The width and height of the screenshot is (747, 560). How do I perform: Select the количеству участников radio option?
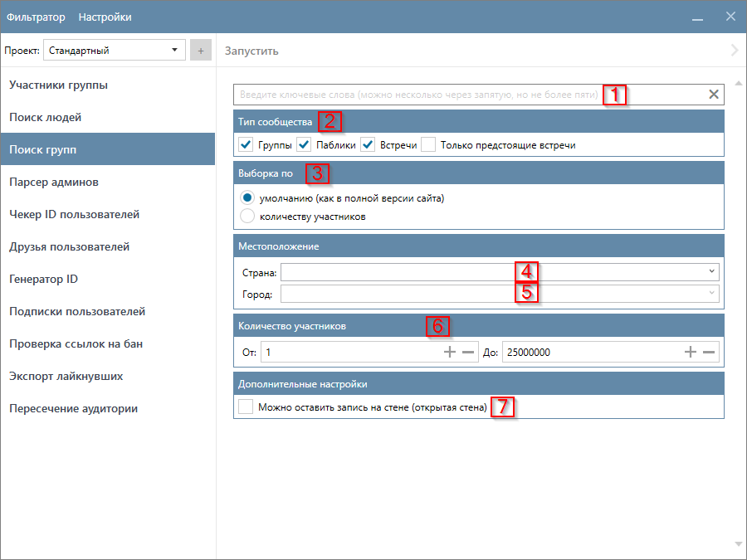247,217
